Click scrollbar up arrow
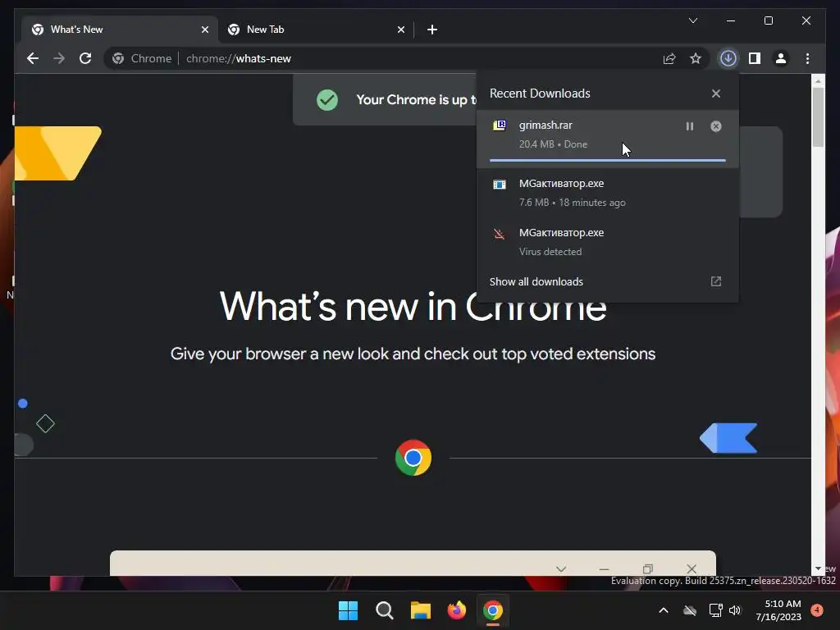 tap(818, 81)
